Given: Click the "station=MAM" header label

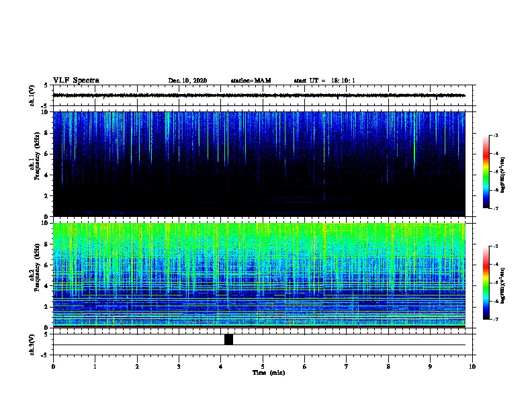Looking at the screenshot, I should [251, 81].
